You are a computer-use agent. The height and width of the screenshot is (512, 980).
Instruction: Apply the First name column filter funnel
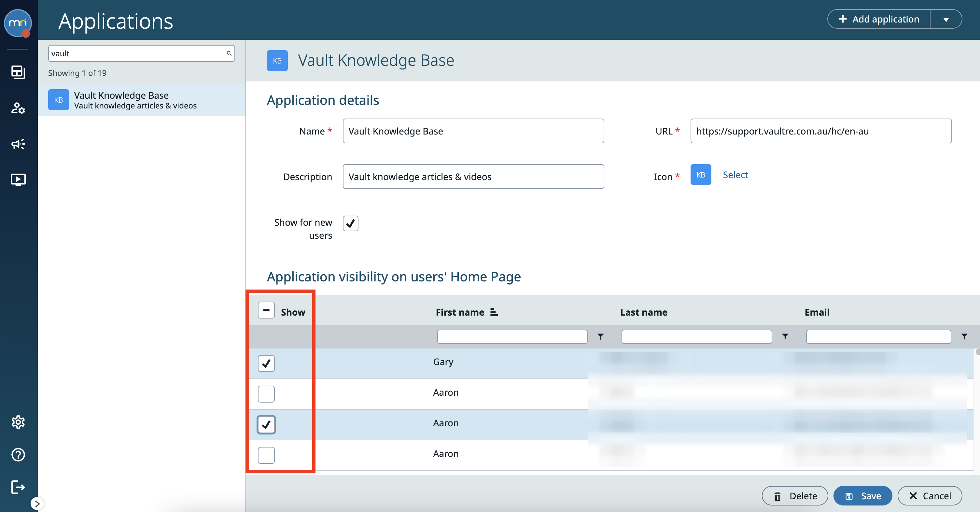(600, 337)
